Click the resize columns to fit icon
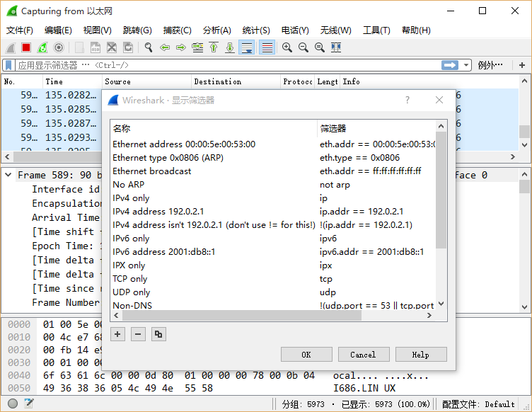The height and width of the screenshot is (412, 532). 336,47
